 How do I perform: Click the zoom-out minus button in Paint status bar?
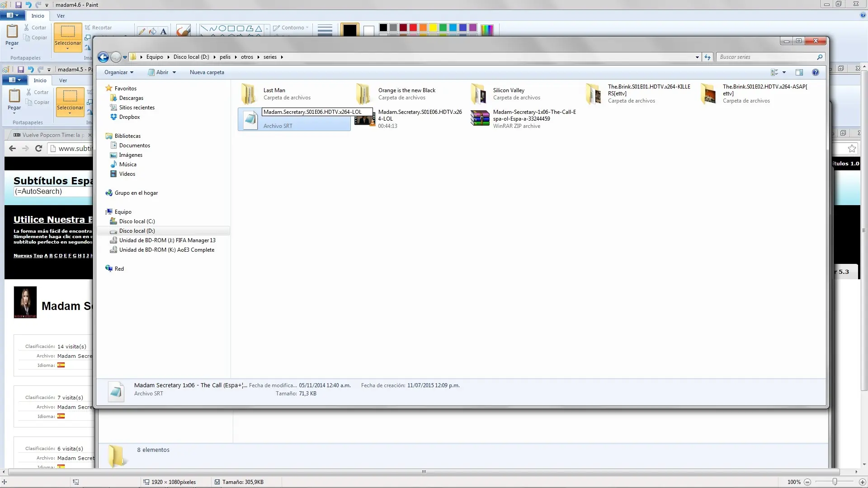click(x=807, y=482)
